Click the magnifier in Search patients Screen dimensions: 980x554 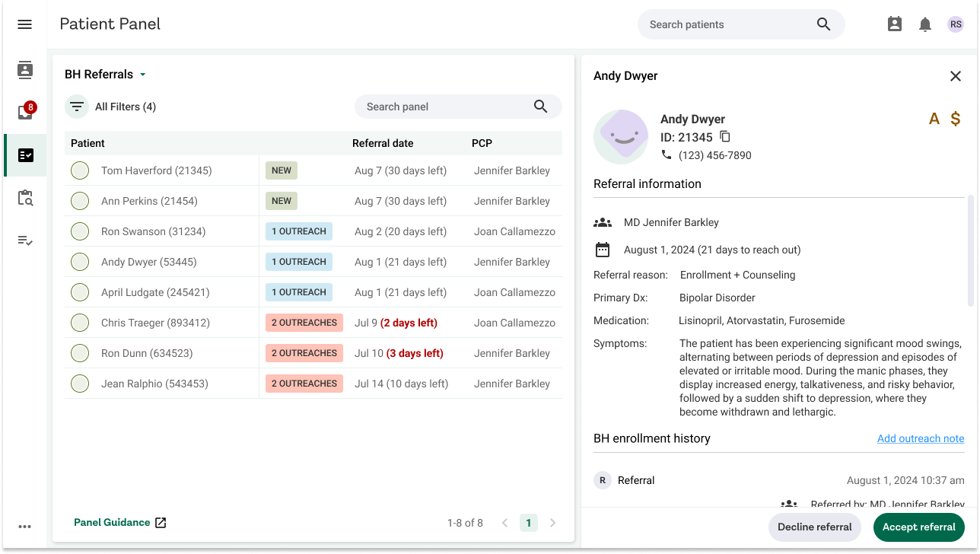tap(823, 24)
